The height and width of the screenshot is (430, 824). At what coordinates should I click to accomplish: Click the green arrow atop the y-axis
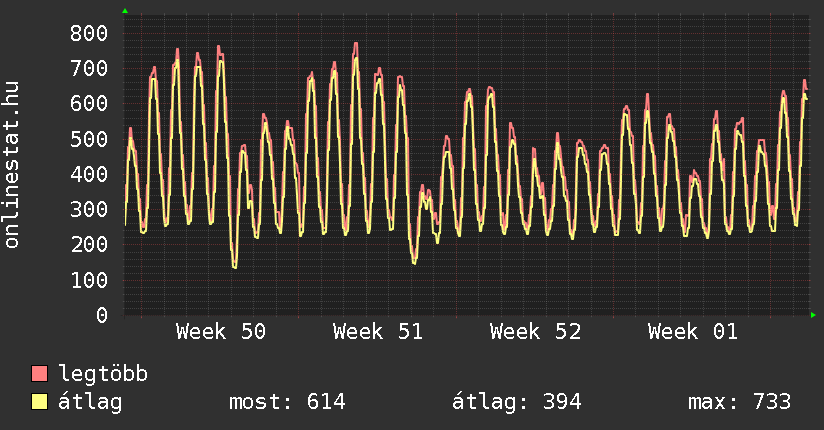[125, 11]
